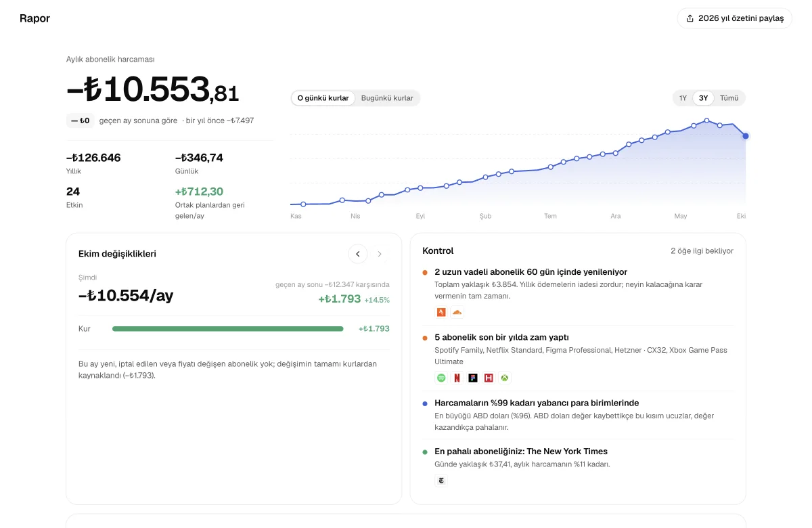Select the Netflix icon under price increases
This screenshot has height=528, width=812.
click(457, 378)
